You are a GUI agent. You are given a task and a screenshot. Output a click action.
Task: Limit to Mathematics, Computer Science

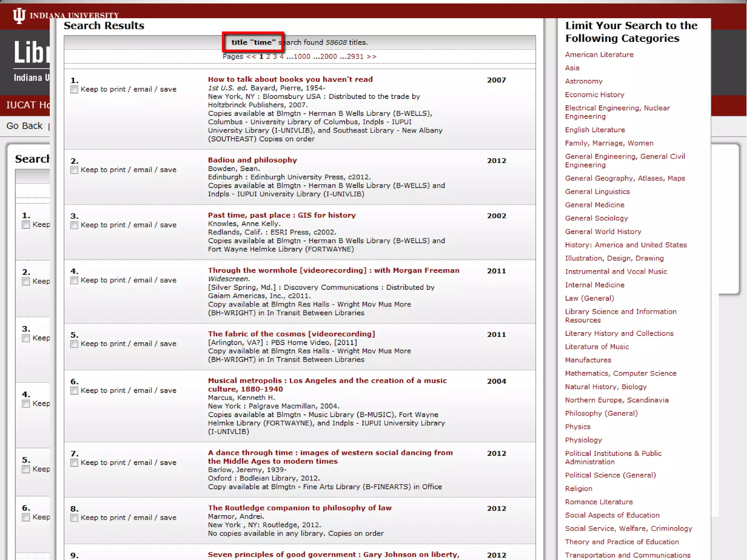point(621,373)
